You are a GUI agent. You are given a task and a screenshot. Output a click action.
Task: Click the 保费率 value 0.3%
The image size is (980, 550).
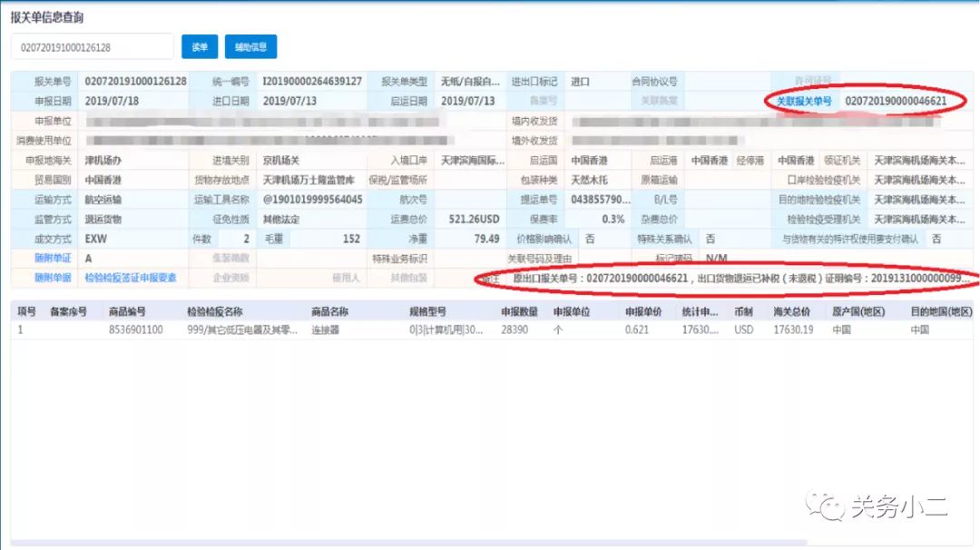613,220
